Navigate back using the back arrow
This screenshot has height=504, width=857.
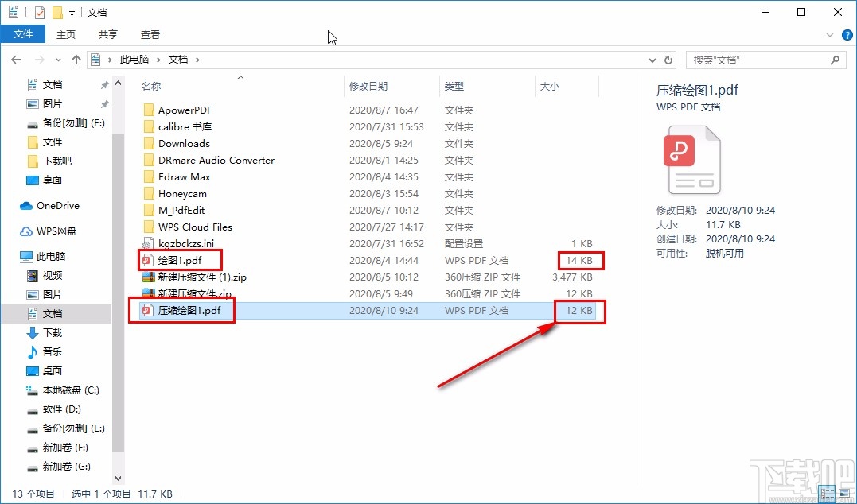pos(15,60)
